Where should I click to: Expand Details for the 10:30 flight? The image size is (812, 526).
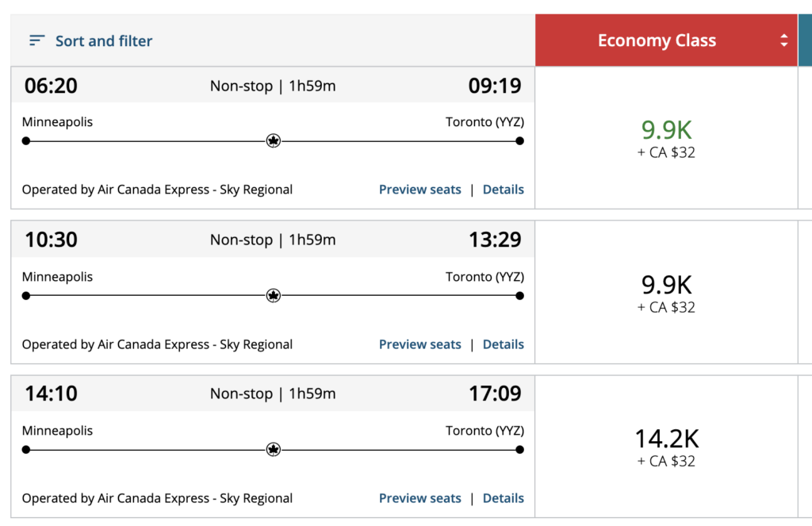(x=503, y=344)
